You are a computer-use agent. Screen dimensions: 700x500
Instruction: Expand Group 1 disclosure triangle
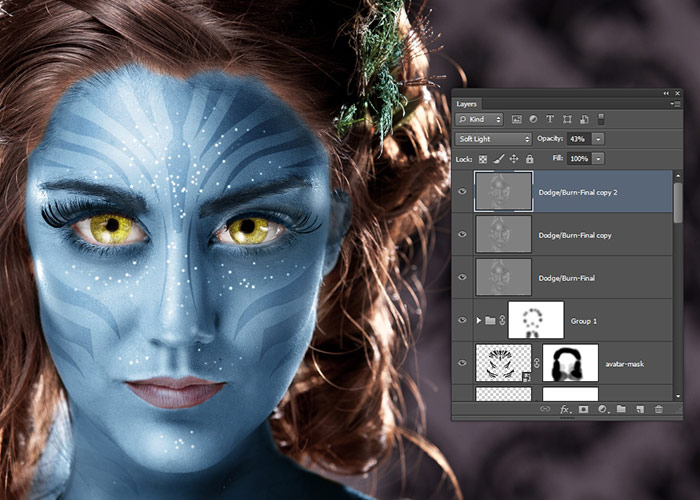[479, 321]
